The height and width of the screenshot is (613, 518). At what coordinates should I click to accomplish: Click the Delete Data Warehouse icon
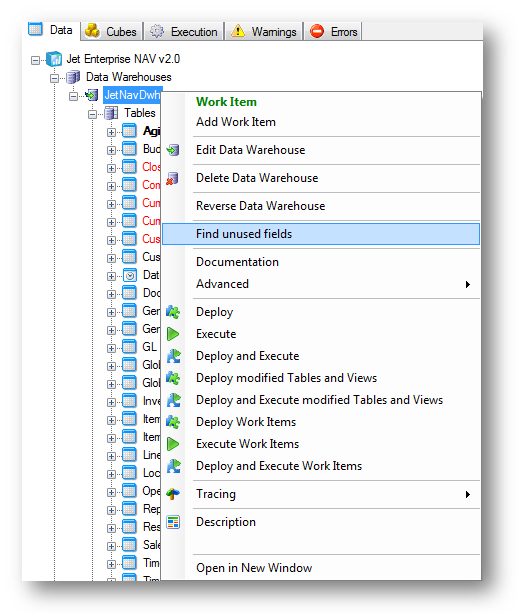(x=172, y=178)
